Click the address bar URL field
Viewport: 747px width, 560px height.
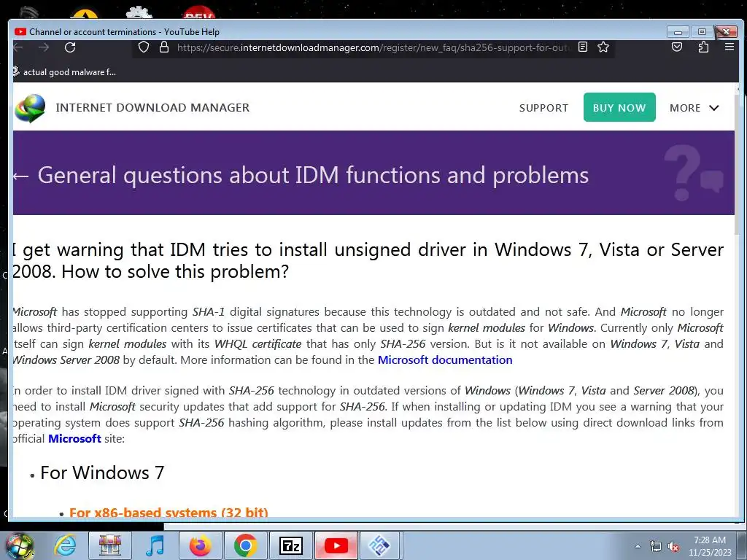click(x=373, y=47)
